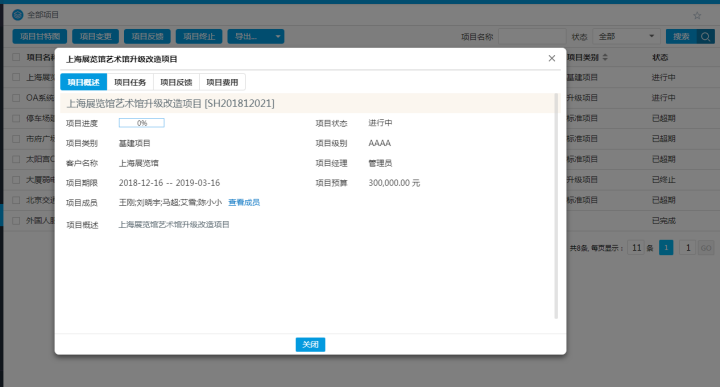Screen dimensions: 720x388
Task: Click the page size field showing 11
Action: click(636, 248)
